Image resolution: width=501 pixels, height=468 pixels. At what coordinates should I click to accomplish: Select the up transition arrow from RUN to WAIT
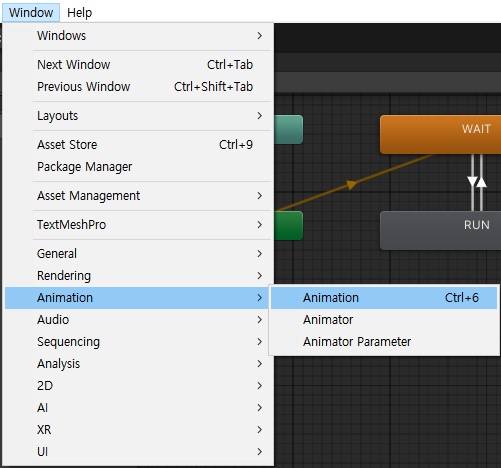point(481,182)
